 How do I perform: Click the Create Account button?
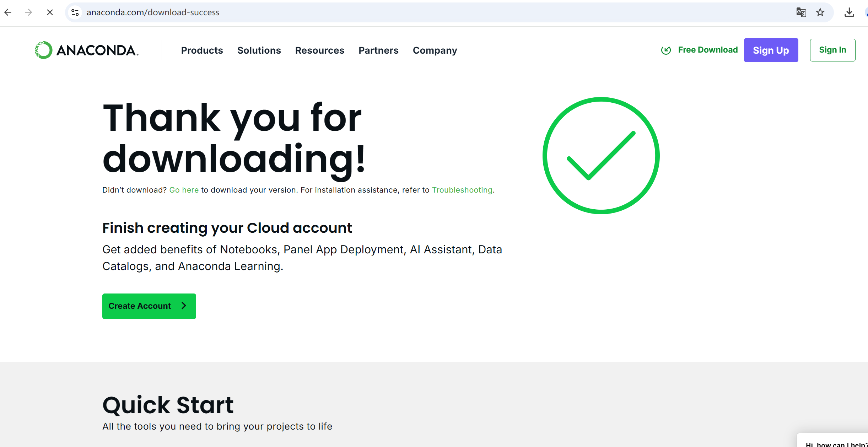(149, 306)
